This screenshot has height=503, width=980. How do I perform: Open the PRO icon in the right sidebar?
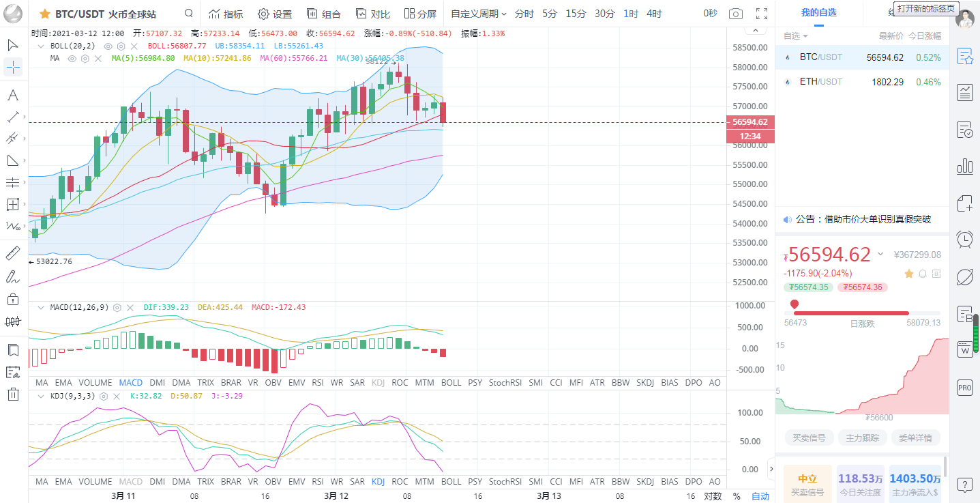click(x=965, y=388)
